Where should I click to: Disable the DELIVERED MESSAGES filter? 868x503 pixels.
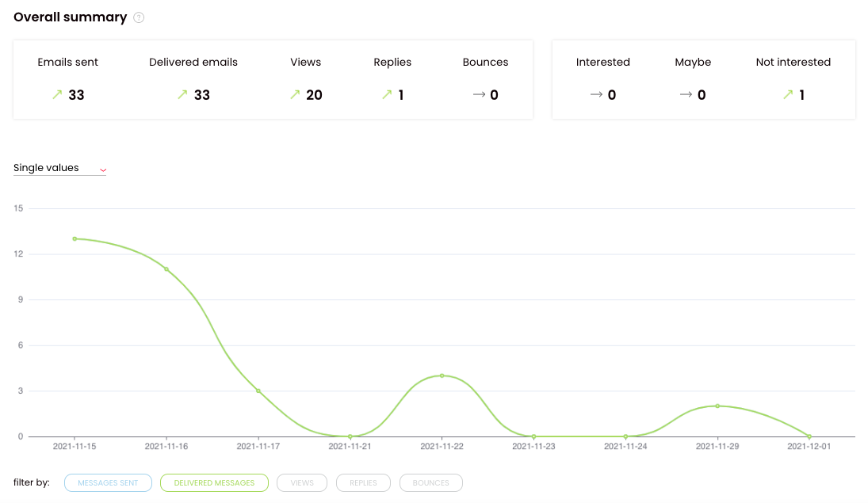click(x=214, y=482)
